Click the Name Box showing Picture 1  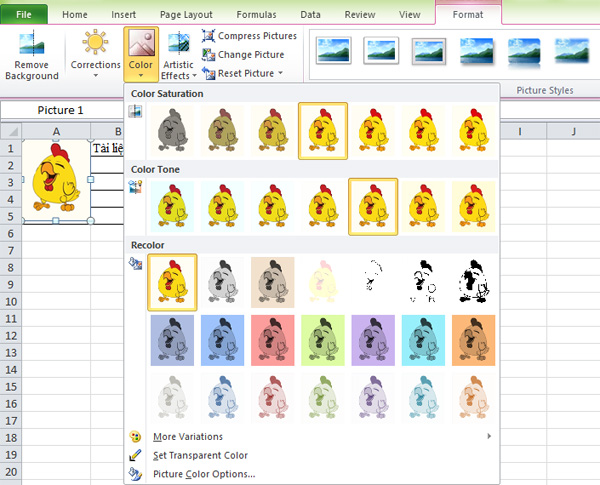point(60,110)
